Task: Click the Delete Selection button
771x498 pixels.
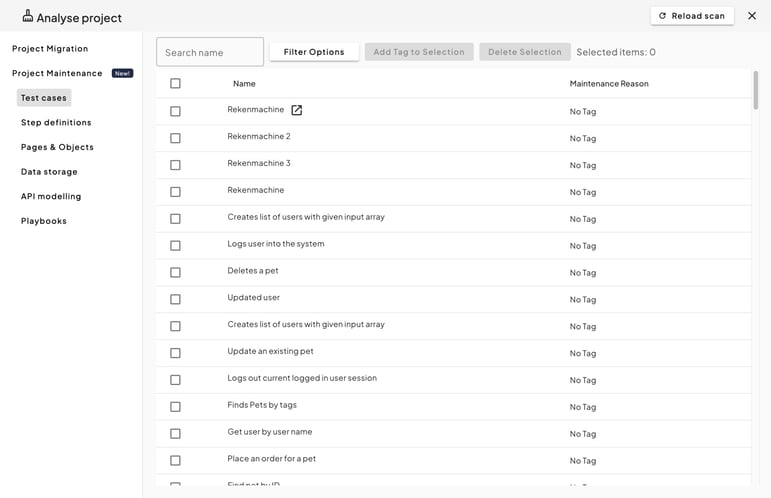Action: click(x=525, y=52)
